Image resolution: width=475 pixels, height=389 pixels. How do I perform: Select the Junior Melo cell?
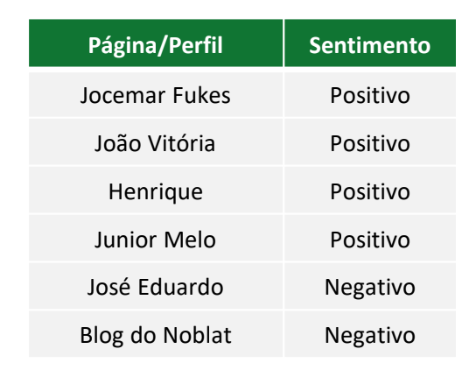pyautogui.click(x=156, y=238)
